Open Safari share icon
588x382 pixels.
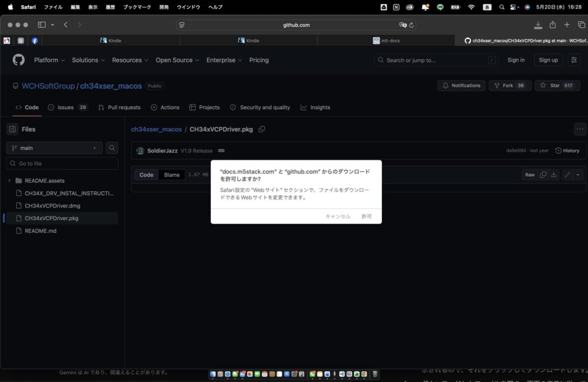click(552, 25)
